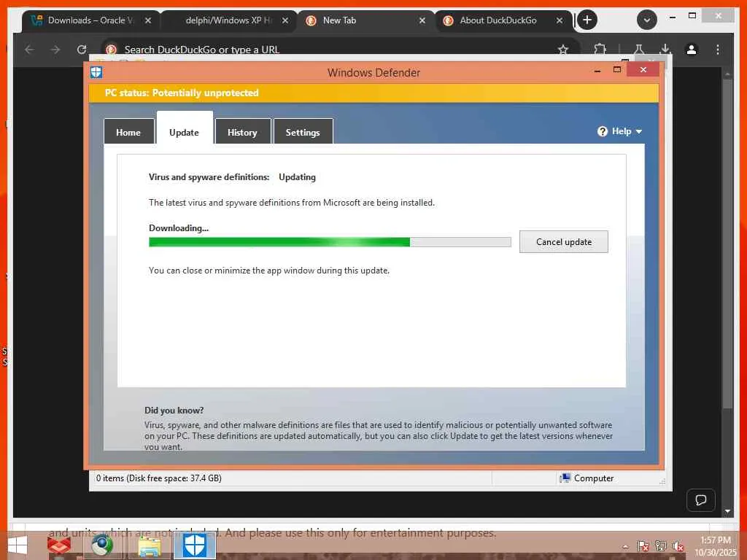The width and height of the screenshot is (747, 560).
Task: Click the Windows Defender shield title icon
Action: [x=96, y=72]
